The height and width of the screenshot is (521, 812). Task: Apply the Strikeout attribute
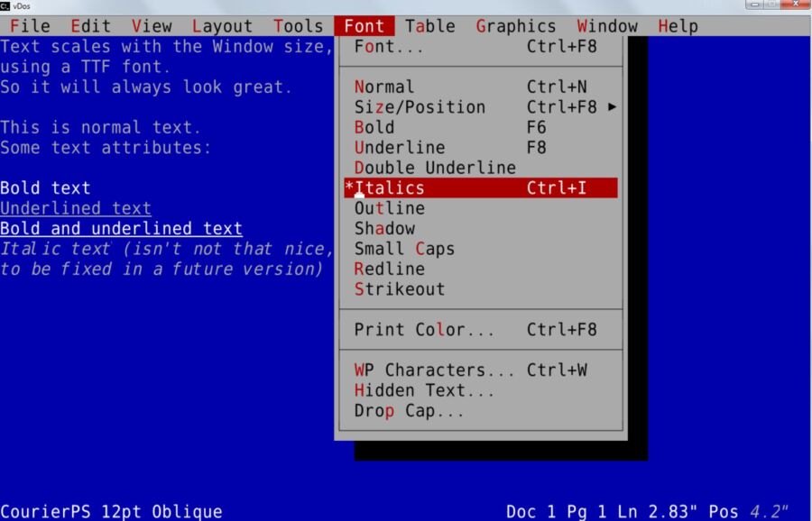tap(481, 289)
